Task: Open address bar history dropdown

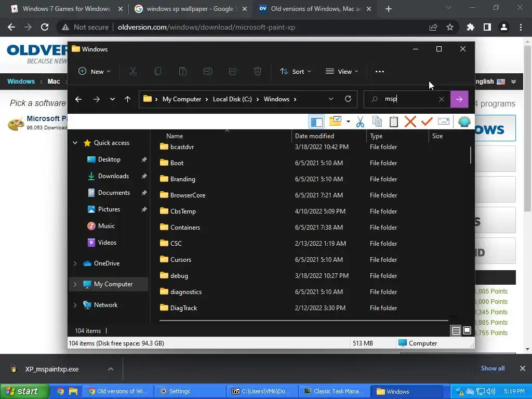Action: pos(331,99)
